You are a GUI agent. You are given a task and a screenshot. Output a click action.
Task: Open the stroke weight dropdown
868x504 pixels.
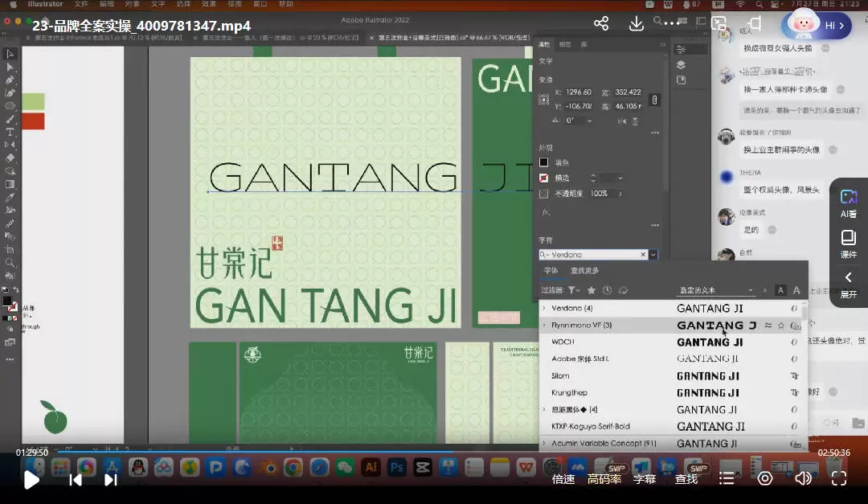[620, 178]
